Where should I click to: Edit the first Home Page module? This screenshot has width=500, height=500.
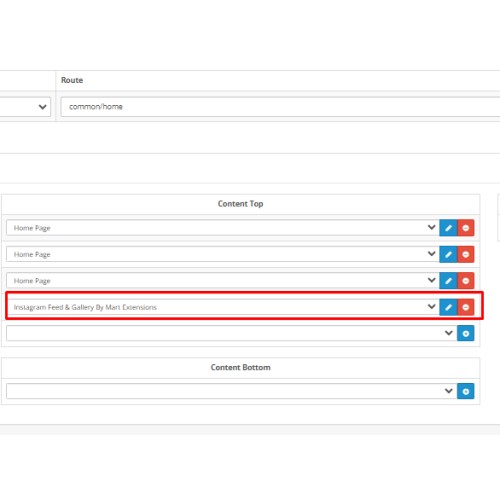click(448, 228)
